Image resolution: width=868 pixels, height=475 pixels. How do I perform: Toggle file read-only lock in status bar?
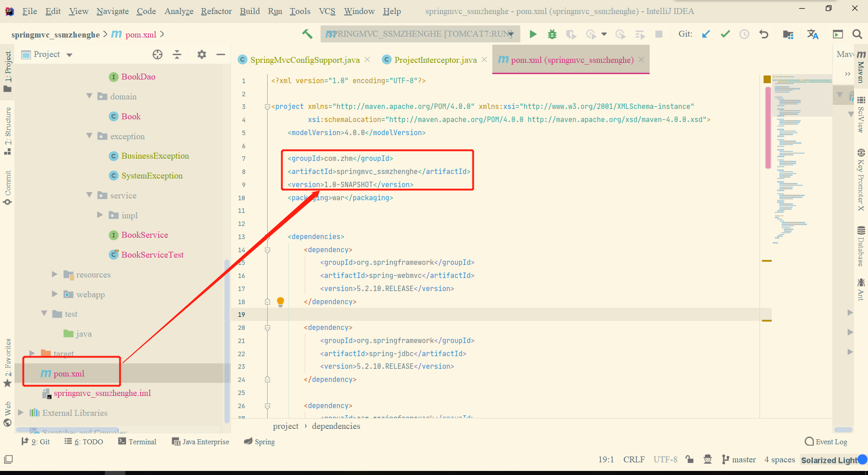tap(689, 460)
